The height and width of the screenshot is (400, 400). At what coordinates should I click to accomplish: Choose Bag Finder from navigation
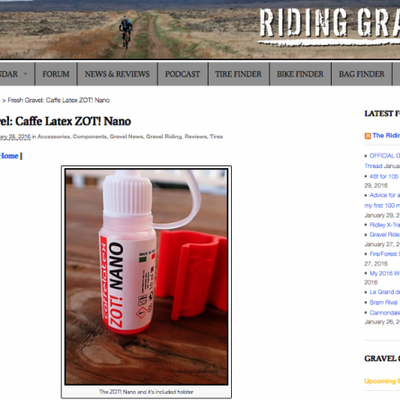(x=362, y=74)
